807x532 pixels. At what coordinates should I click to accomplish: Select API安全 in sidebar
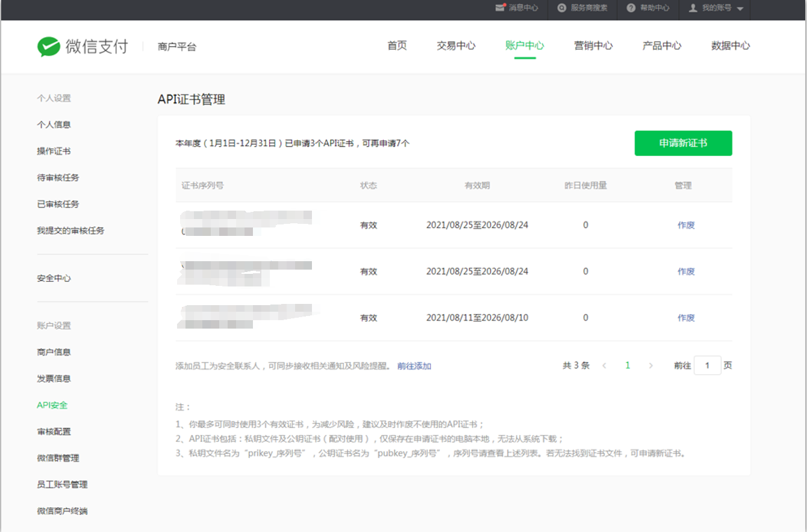(52, 405)
